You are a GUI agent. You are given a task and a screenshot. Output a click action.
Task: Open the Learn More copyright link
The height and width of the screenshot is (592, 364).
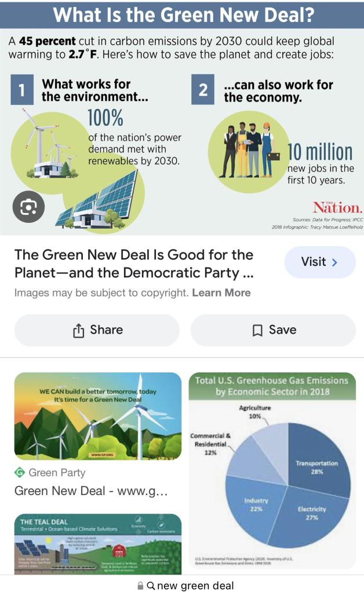coord(221,293)
